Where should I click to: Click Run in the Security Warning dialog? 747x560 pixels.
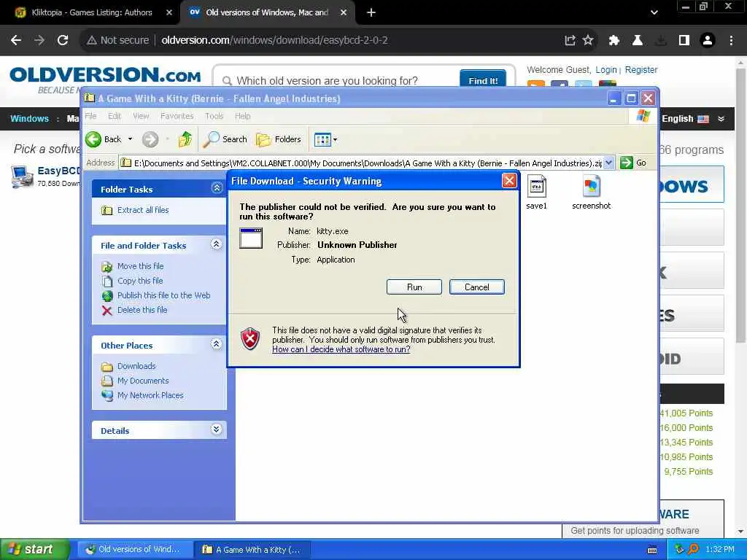pos(414,287)
